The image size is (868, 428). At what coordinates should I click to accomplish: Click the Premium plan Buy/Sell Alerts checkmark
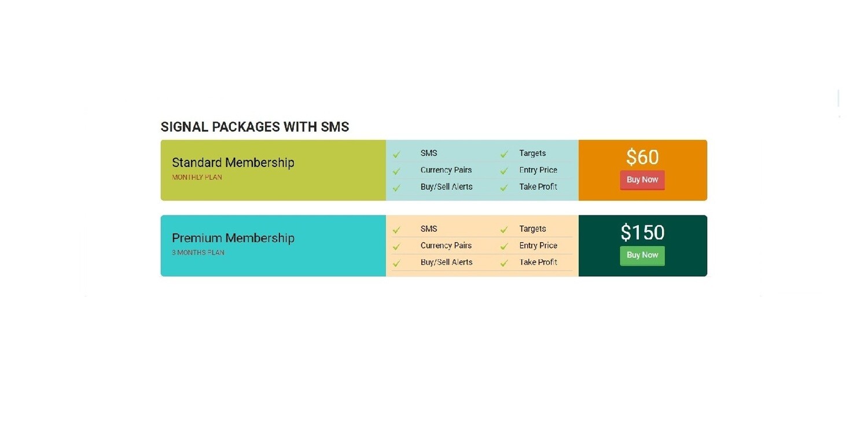[396, 264]
